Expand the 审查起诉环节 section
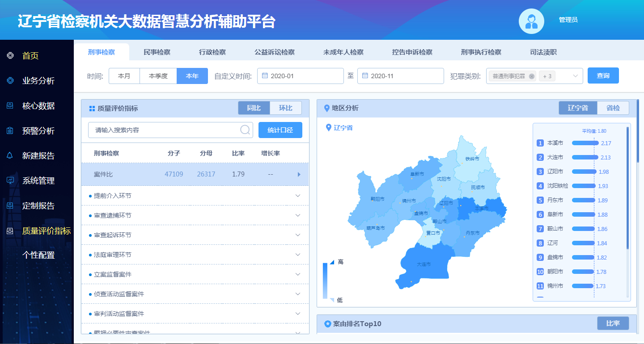 298,235
